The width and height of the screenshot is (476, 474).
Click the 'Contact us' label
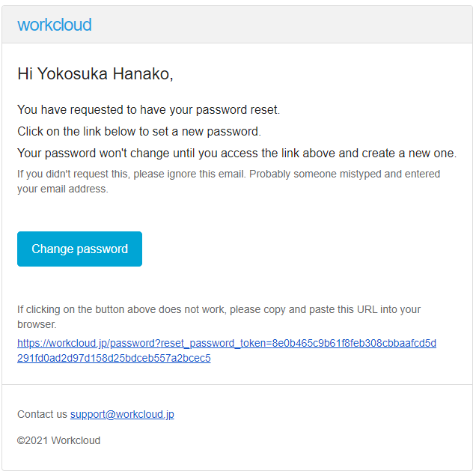pos(42,414)
